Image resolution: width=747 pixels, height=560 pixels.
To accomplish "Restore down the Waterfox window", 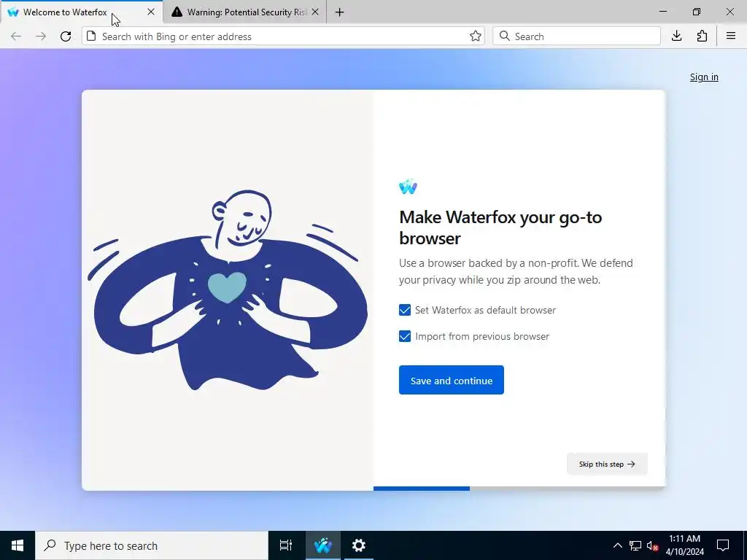I will click(697, 12).
